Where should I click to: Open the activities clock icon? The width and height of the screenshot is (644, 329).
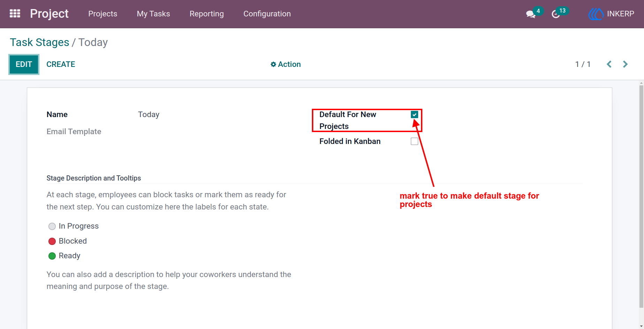tap(556, 14)
